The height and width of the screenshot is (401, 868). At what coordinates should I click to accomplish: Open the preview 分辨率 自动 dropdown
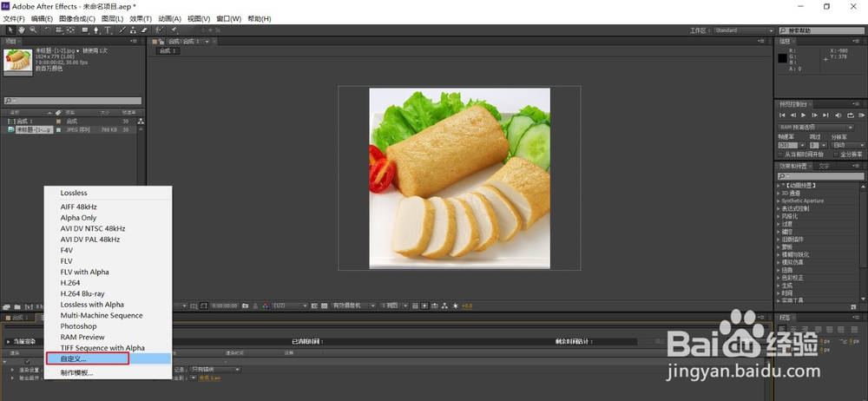pyautogui.click(x=848, y=145)
